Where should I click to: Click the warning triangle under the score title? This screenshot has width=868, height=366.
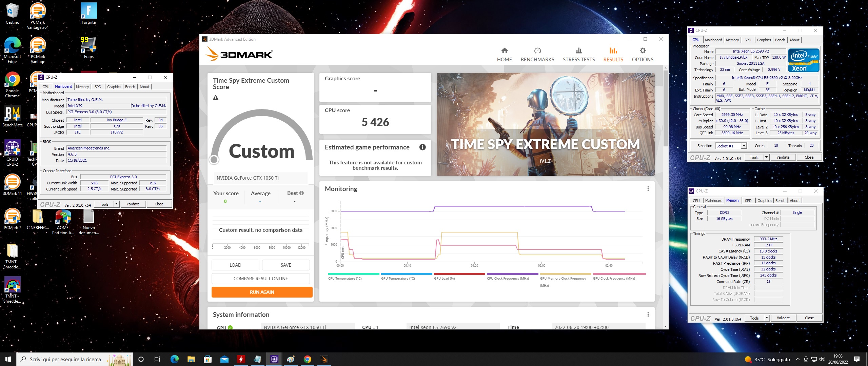tap(216, 98)
